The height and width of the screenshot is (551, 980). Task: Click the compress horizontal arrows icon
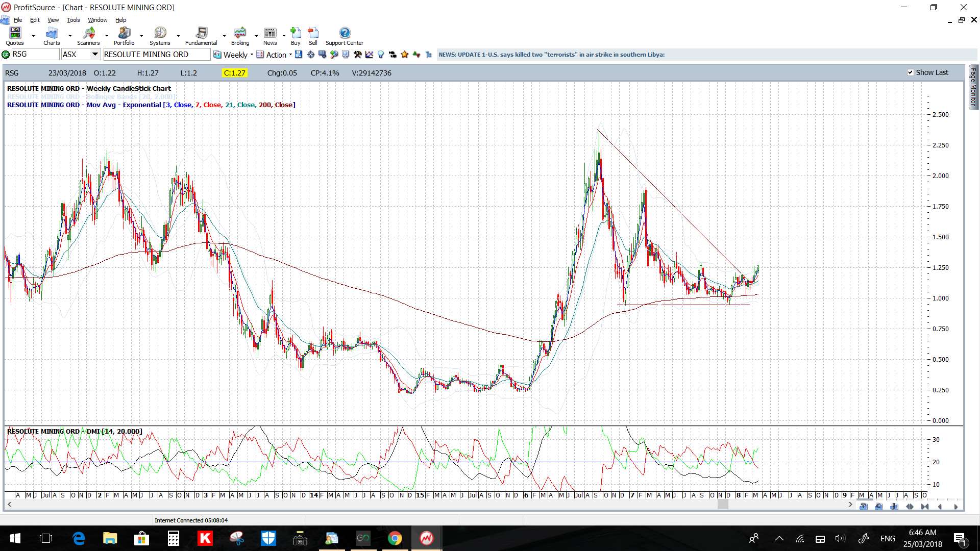tap(925, 507)
